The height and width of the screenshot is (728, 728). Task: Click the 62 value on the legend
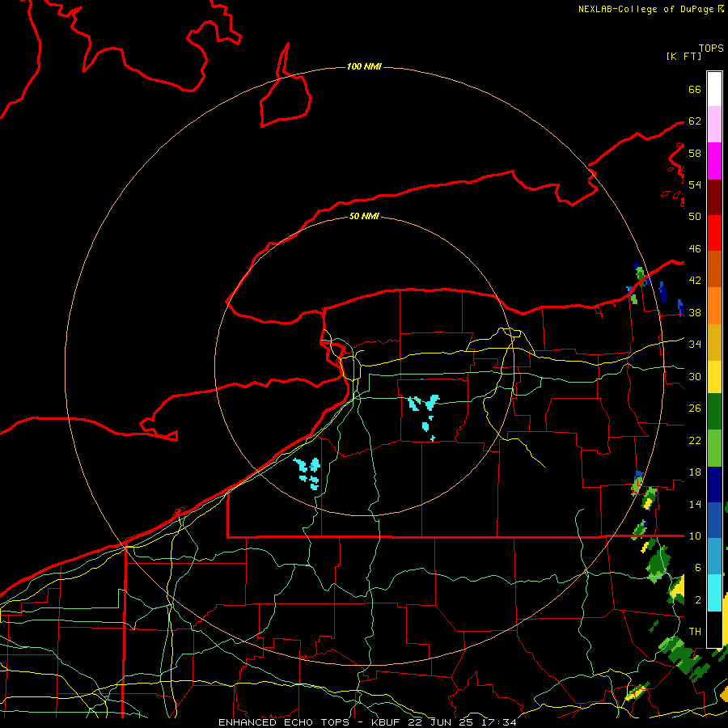695,121
